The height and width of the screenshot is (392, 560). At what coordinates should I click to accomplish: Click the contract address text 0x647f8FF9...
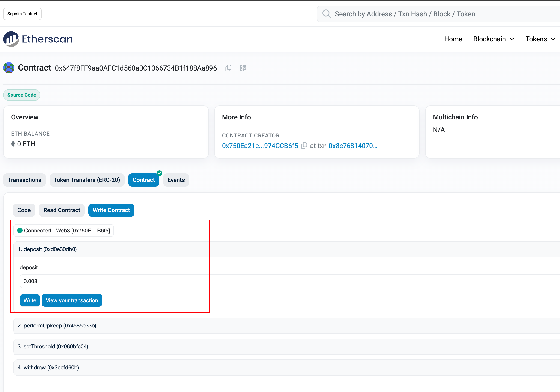coord(136,68)
